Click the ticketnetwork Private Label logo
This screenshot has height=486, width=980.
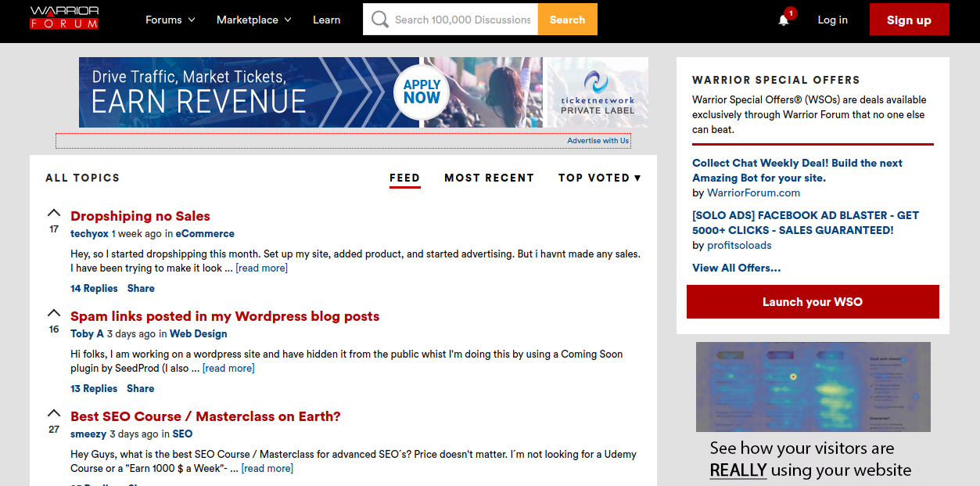[598, 92]
